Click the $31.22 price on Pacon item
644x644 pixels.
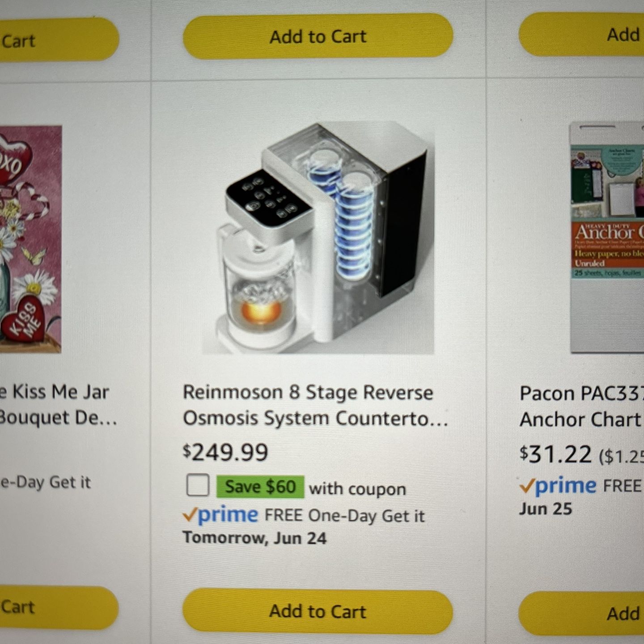555,454
